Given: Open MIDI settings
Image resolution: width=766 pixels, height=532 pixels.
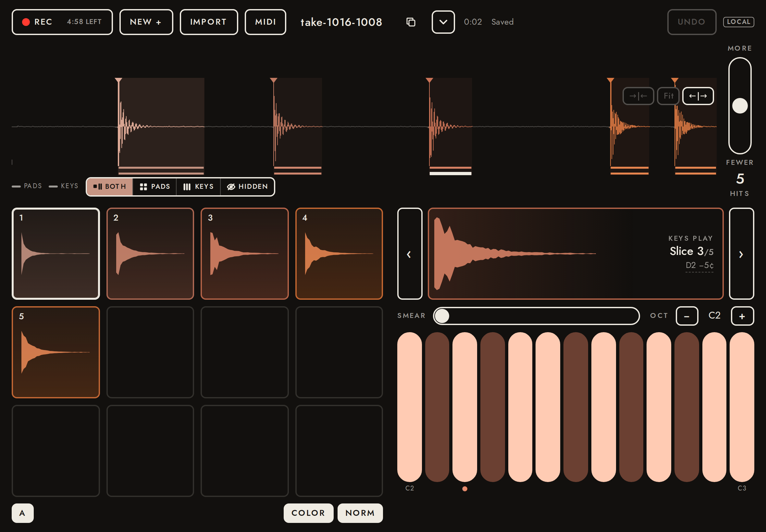Looking at the screenshot, I should click(x=266, y=22).
